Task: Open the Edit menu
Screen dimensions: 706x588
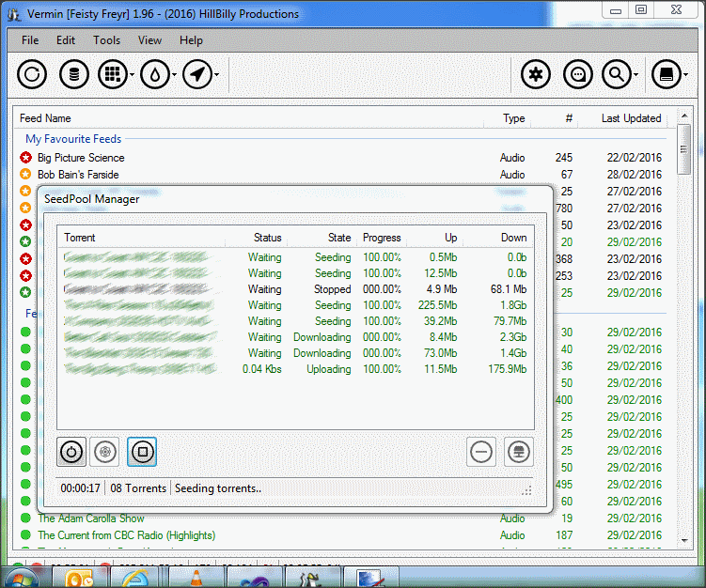Action: (x=65, y=40)
